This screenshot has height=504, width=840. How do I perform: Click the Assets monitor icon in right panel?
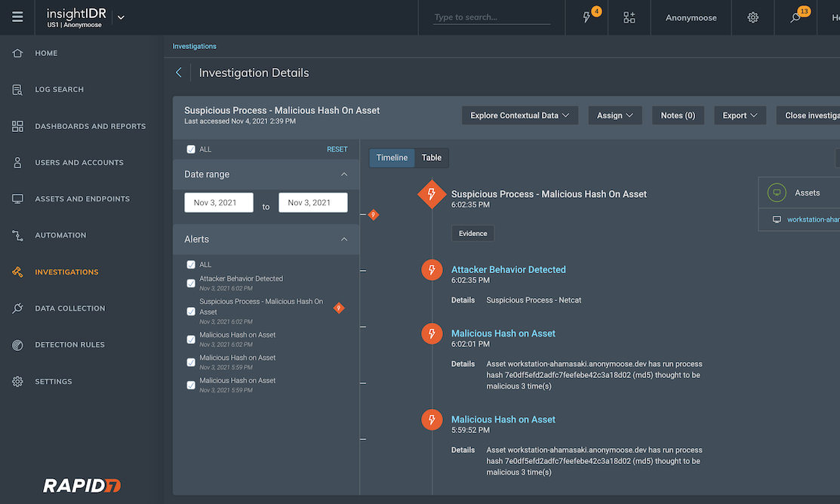[776, 192]
